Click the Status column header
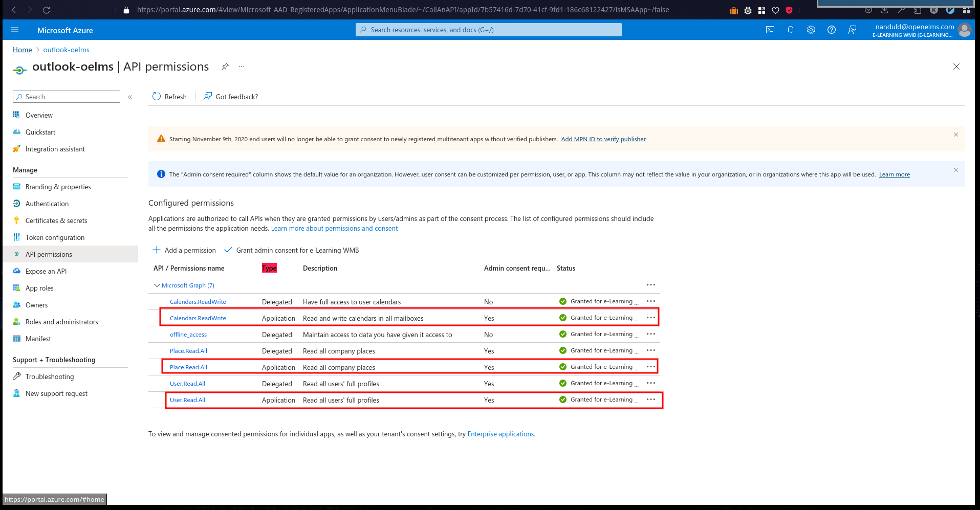980x510 pixels. pos(566,269)
